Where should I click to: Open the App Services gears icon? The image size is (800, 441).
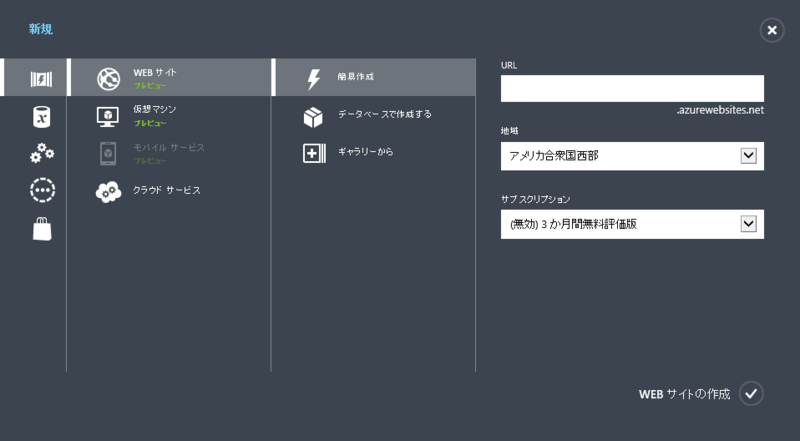[42, 153]
